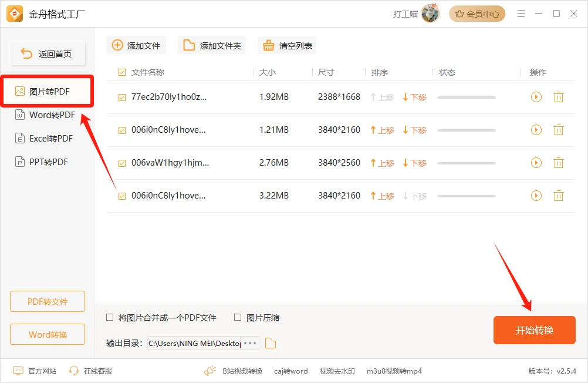
Task: Clear the list with 清空列表
Action: coord(287,45)
